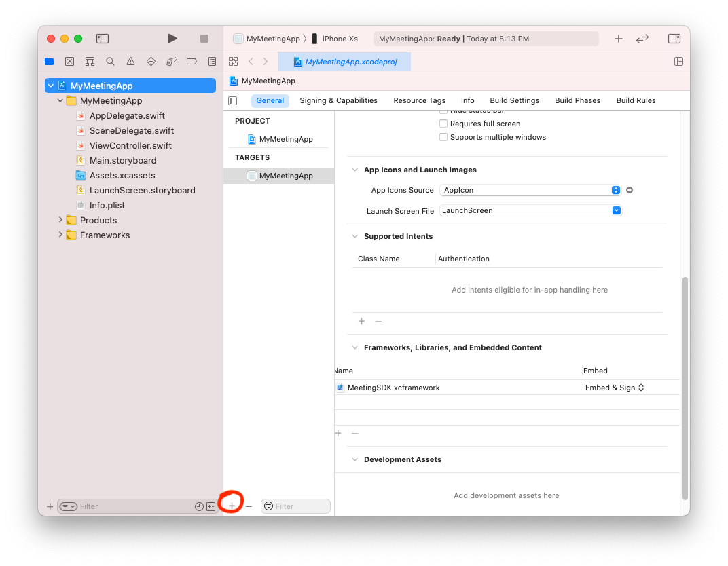Add a new file at navigator bottom
Screen dimensions: 728x566
[x=50, y=506]
